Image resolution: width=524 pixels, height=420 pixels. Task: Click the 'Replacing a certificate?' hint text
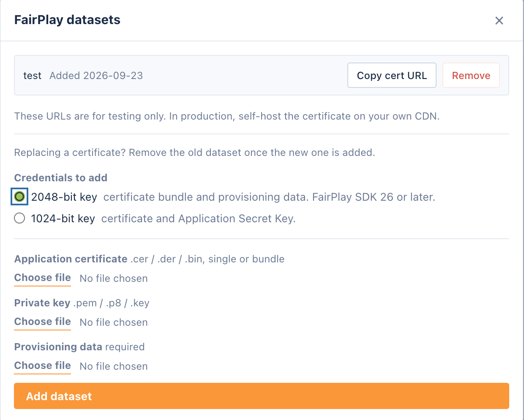tap(195, 153)
